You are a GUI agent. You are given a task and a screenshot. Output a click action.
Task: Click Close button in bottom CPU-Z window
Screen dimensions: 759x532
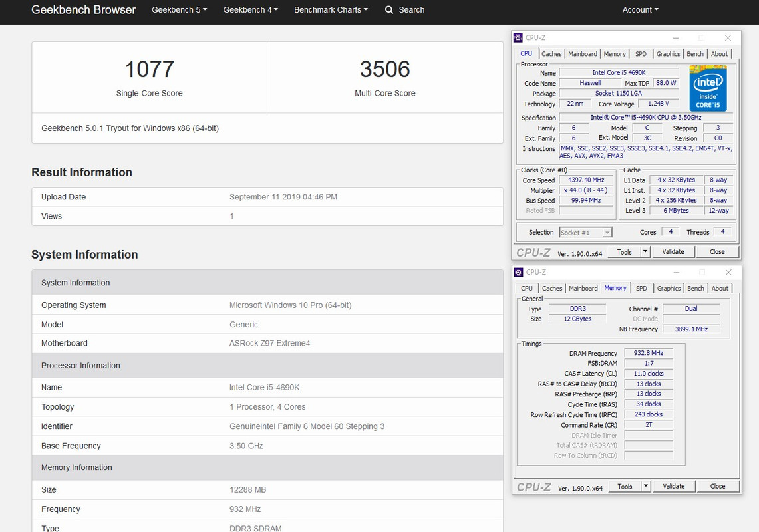(717, 487)
